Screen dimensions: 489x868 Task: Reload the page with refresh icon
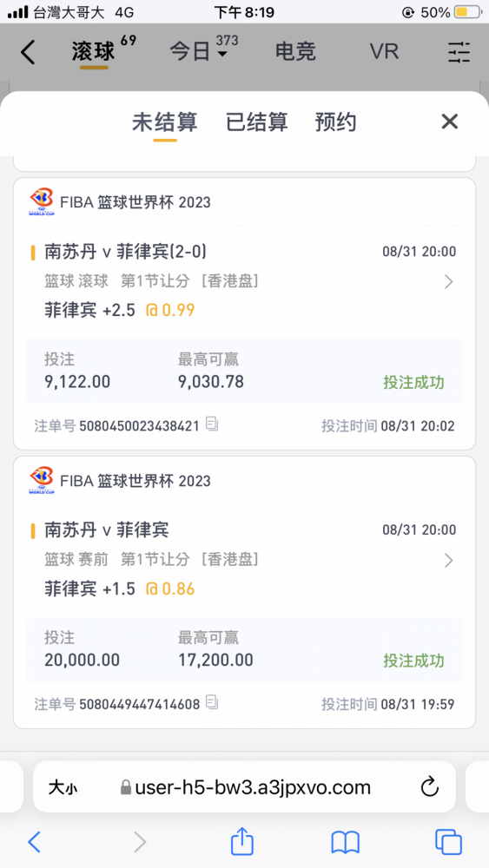(x=430, y=786)
